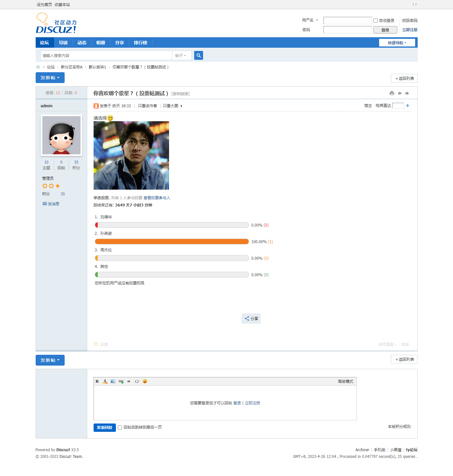Click 查看投票参与人 link

coord(157,198)
